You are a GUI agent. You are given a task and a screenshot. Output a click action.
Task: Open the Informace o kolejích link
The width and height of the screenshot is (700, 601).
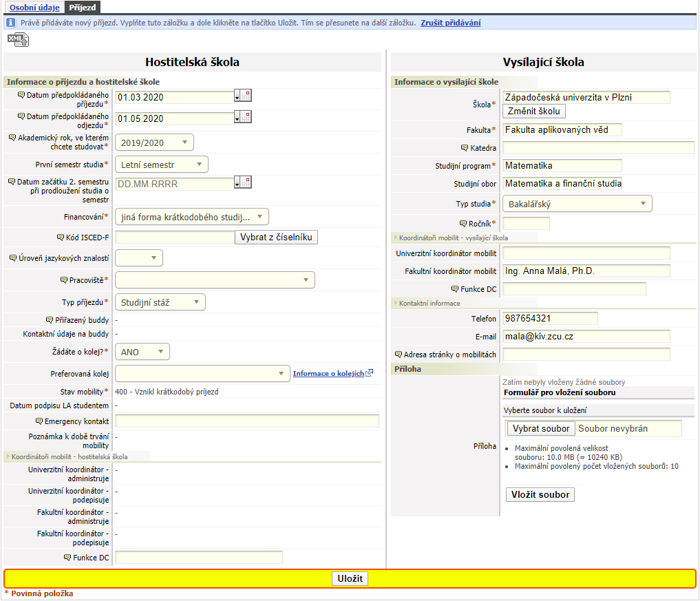pos(328,373)
